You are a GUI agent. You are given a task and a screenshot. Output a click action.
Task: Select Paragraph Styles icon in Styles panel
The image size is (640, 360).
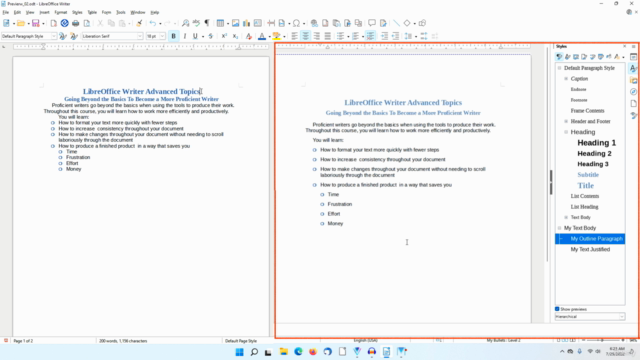pos(559,57)
